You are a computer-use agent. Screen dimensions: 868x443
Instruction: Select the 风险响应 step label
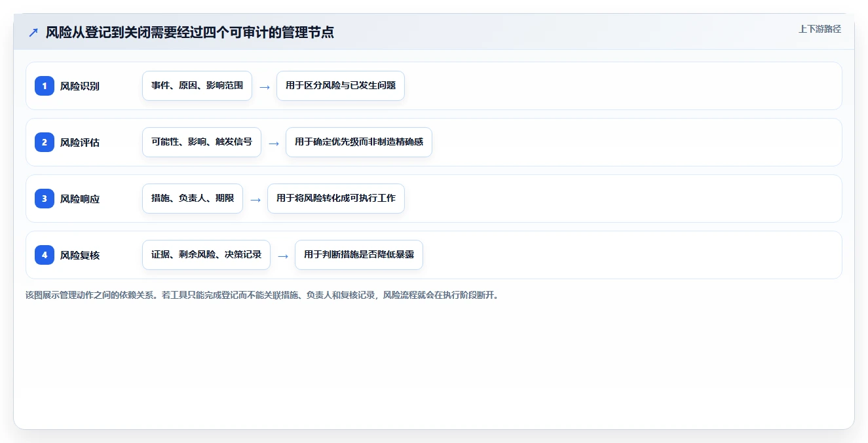point(80,199)
